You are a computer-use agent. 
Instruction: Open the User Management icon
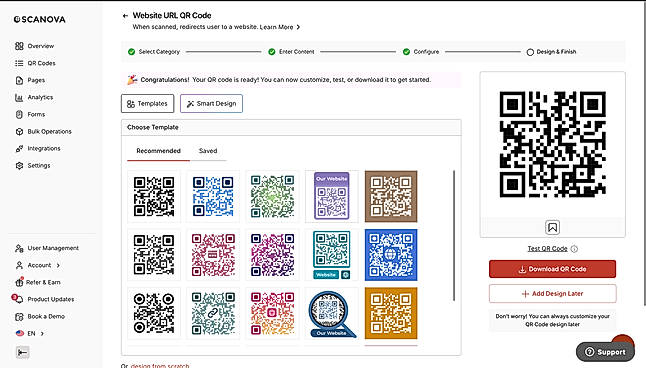(19, 248)
